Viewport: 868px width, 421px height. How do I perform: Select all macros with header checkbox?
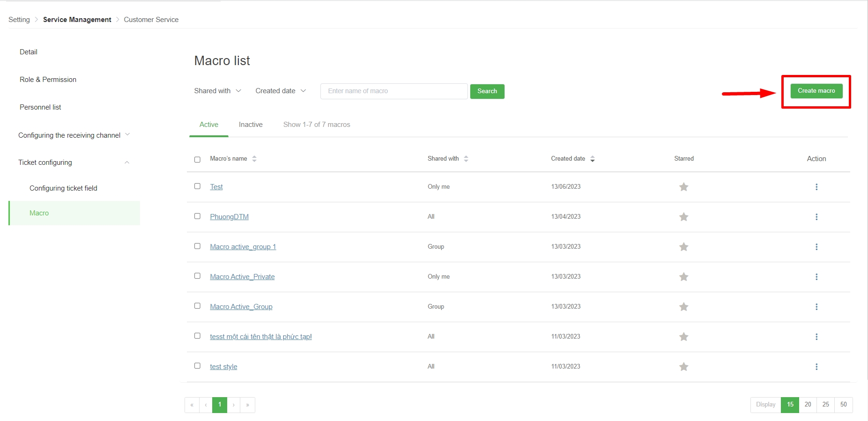pos(197,160)
